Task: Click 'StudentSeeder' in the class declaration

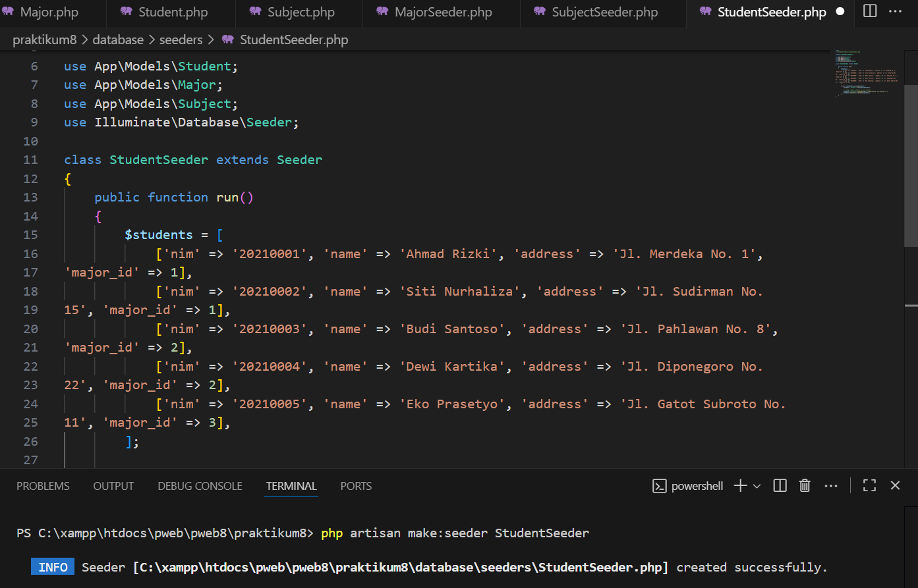Action: click(x=159, y=160)
